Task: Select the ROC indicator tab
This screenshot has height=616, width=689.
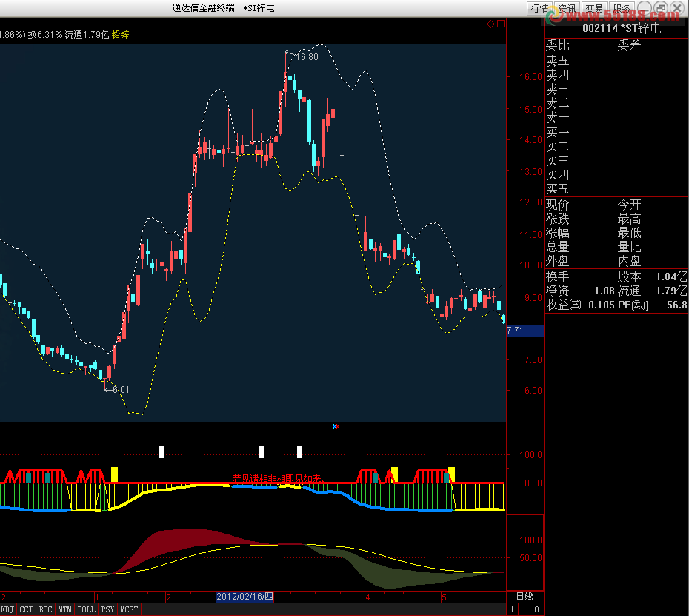Action: click(x=45, y=609)
